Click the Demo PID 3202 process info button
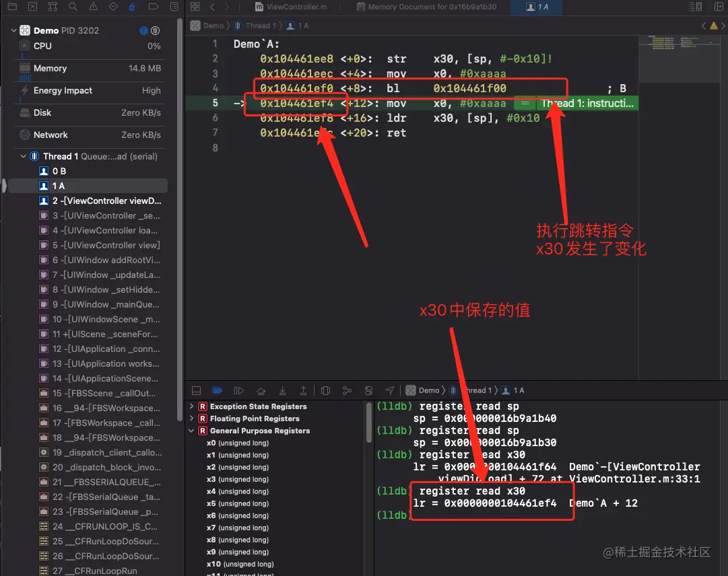The image size is (728, 576). (142, 30)
